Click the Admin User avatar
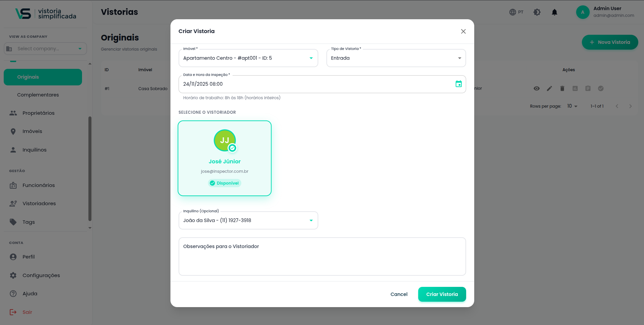The image size is (644, 325). pos(582,12)
